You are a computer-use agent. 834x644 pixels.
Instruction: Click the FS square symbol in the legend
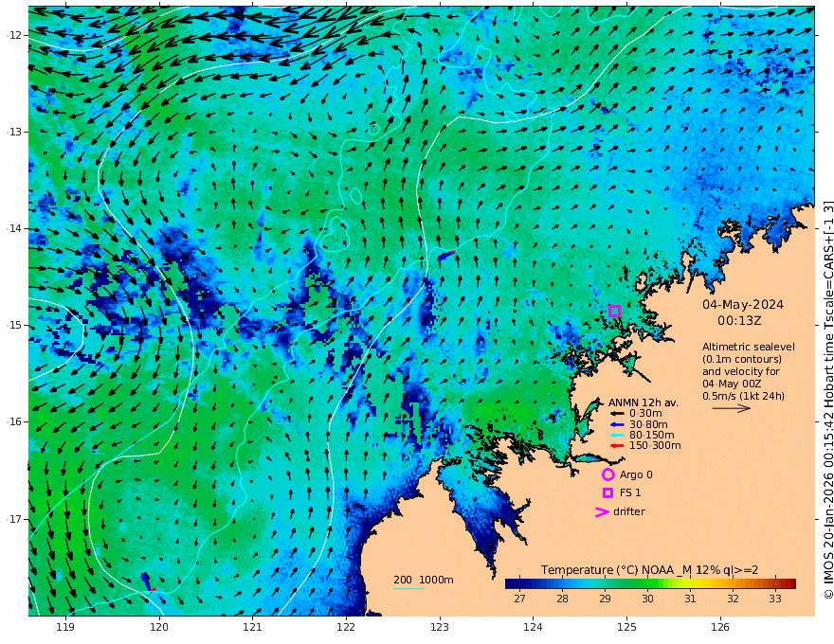click(607, 493)
